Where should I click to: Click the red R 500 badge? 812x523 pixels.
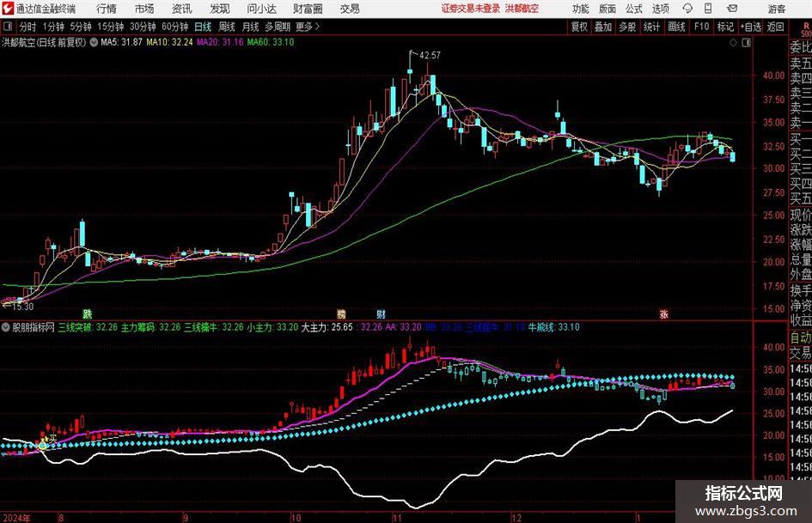coord(806,30)
